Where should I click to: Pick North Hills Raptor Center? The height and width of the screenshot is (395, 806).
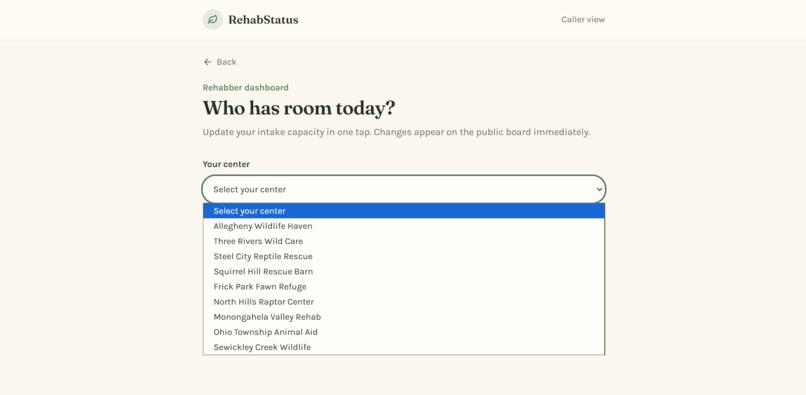click(x=404, y=302)
